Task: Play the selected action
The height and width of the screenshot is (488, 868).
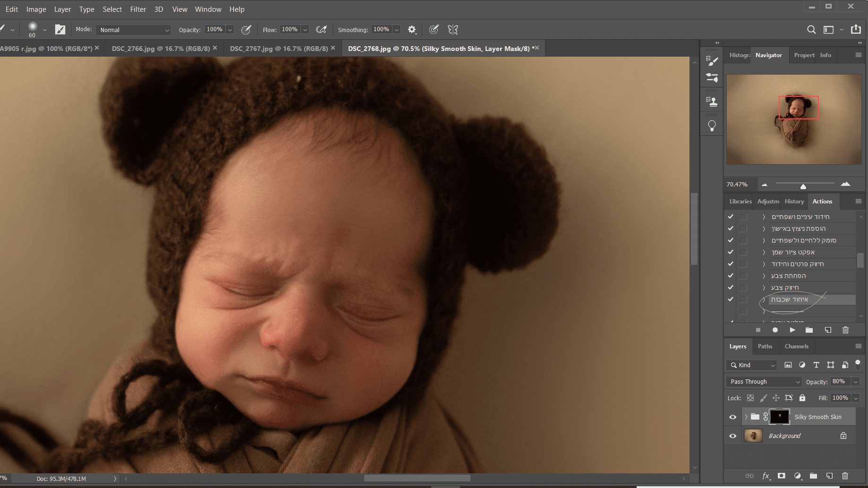Action: coord(792,330)
